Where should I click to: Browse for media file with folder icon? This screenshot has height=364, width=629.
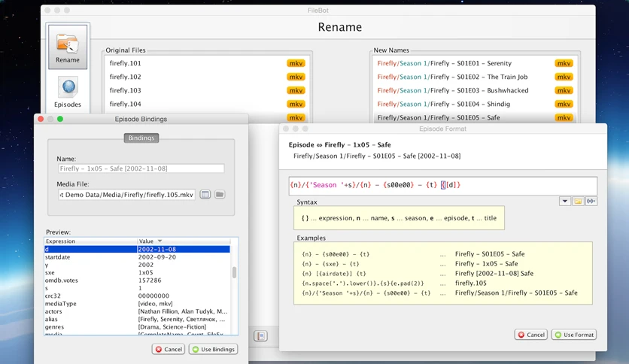[x=220, y=195]
